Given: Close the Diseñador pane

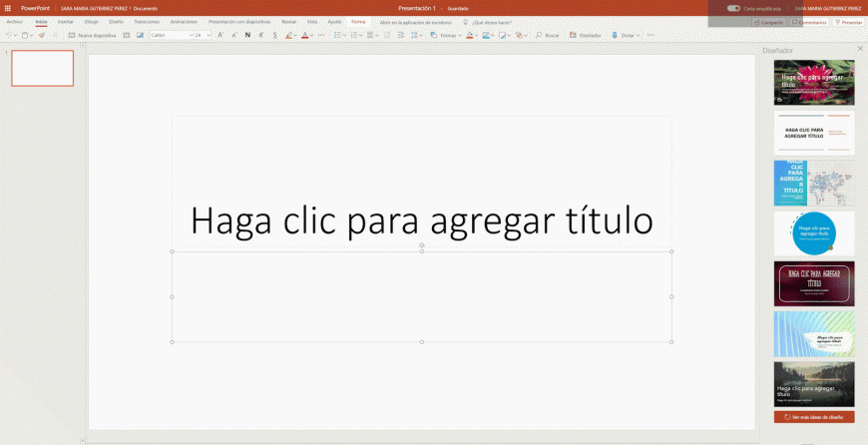Looking at the screenshot, I should [x=860, y=49].
